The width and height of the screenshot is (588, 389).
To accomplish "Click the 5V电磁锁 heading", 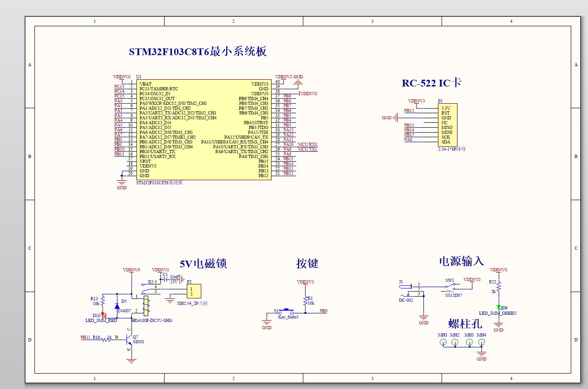I will [x=203, y=264].
